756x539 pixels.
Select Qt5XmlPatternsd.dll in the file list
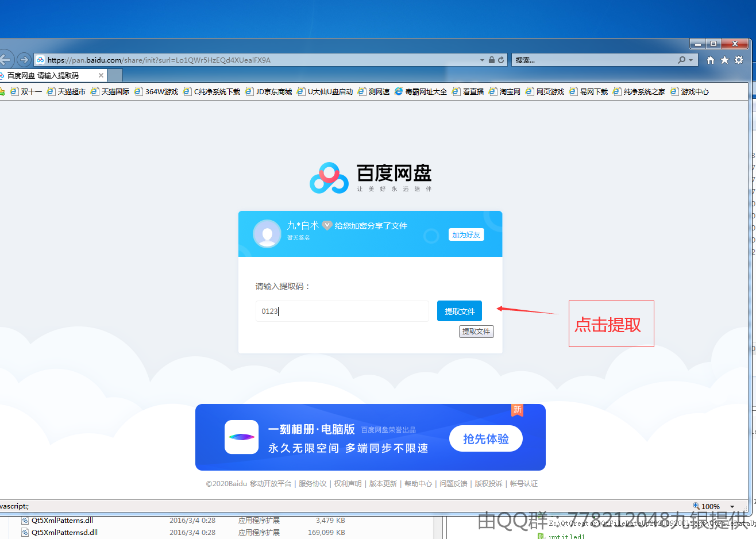pos(64,533)
